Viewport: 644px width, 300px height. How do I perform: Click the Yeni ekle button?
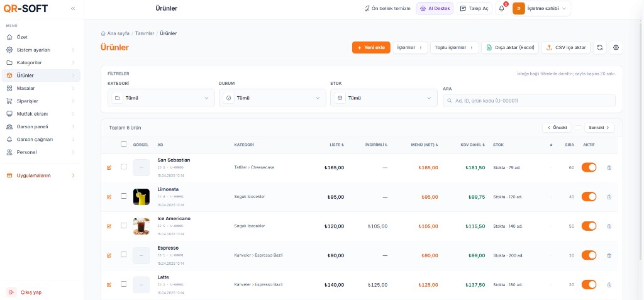[x=371, y=47]
